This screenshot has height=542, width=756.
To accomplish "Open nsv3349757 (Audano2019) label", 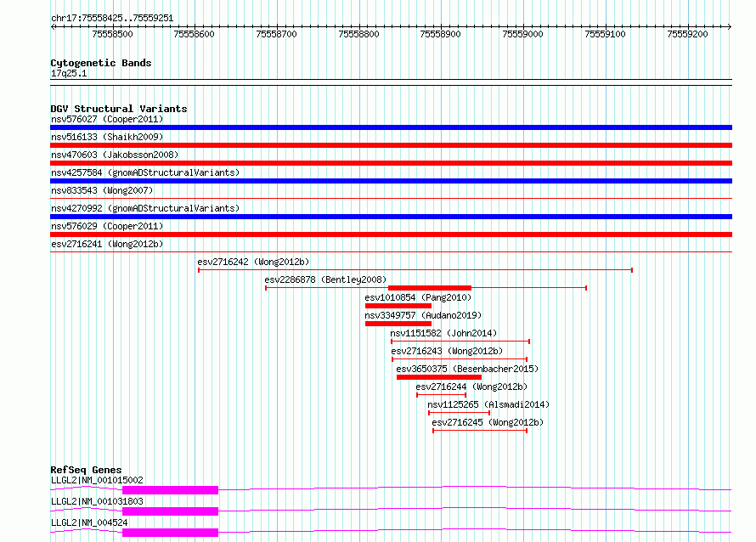I will [x=423, y=315].
